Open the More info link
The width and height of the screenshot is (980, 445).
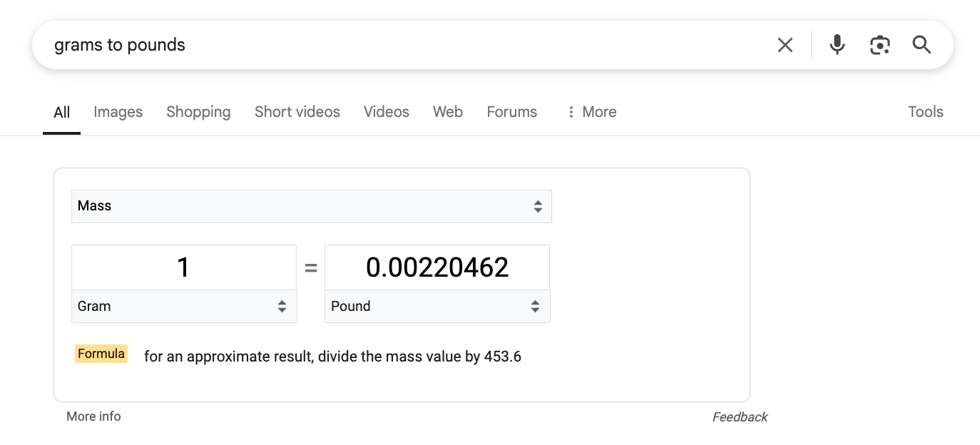coord(93,416)
